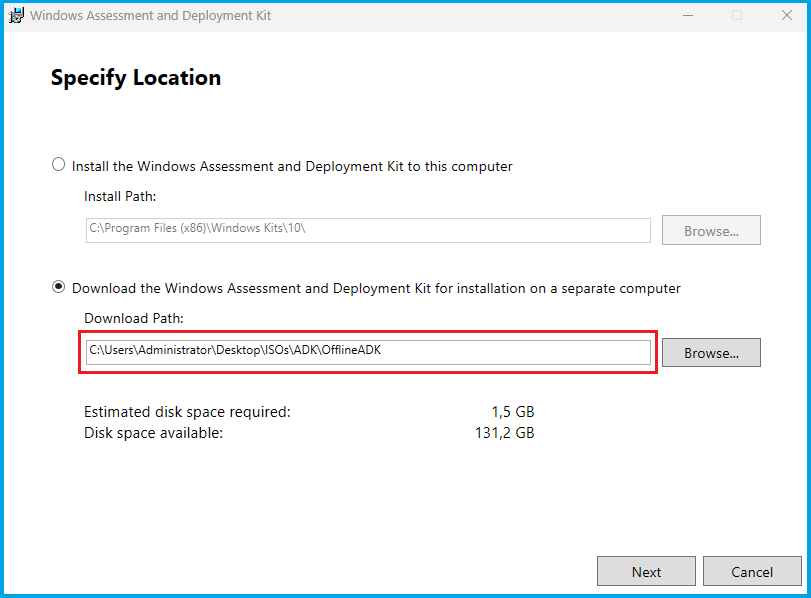Click the estimated disk space required label
This screenshot has width=811, height=598.
coord(187,411)
